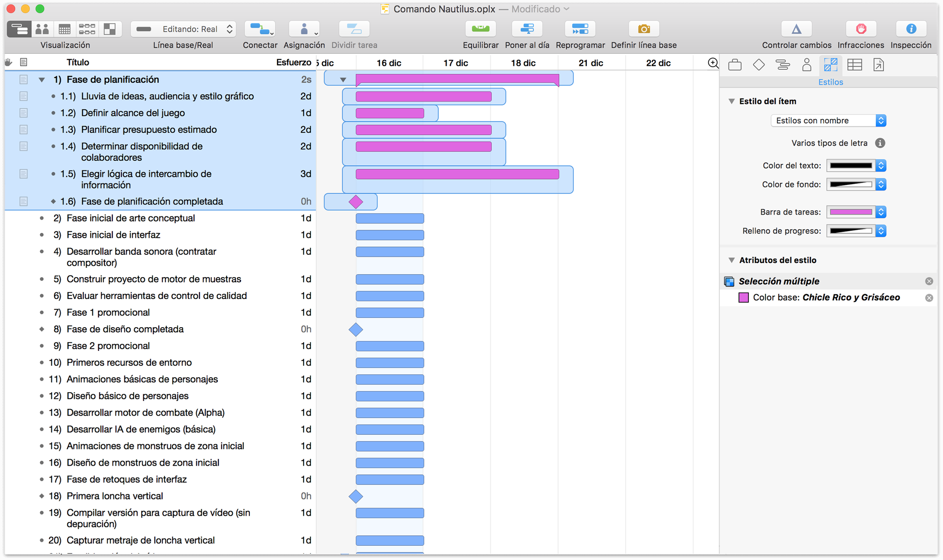Open the Conectar tasks tool
The width and height of the screenshot is (943, 560).
coord(260,29)
